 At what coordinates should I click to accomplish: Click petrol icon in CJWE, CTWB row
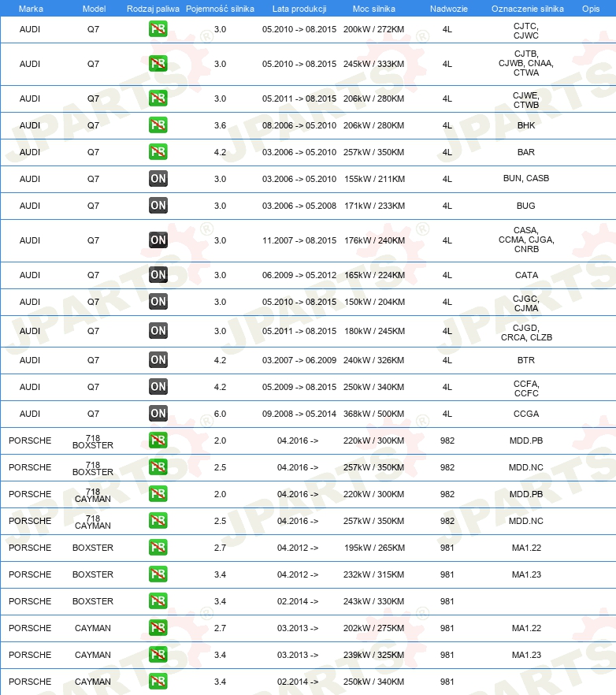(x=158, y=98)
